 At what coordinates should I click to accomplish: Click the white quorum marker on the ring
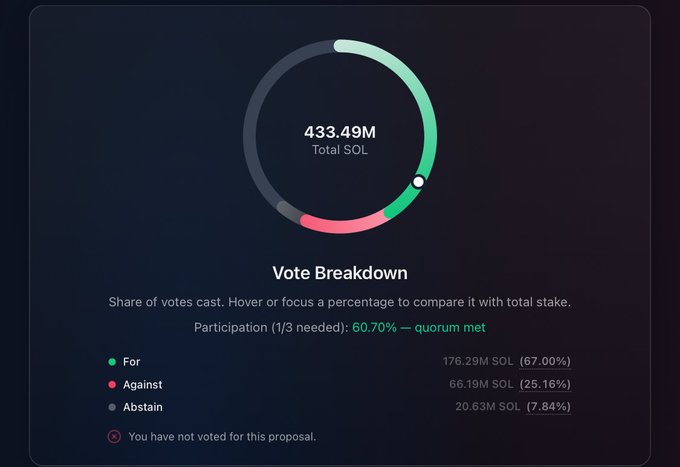click(x=418, y=182)
